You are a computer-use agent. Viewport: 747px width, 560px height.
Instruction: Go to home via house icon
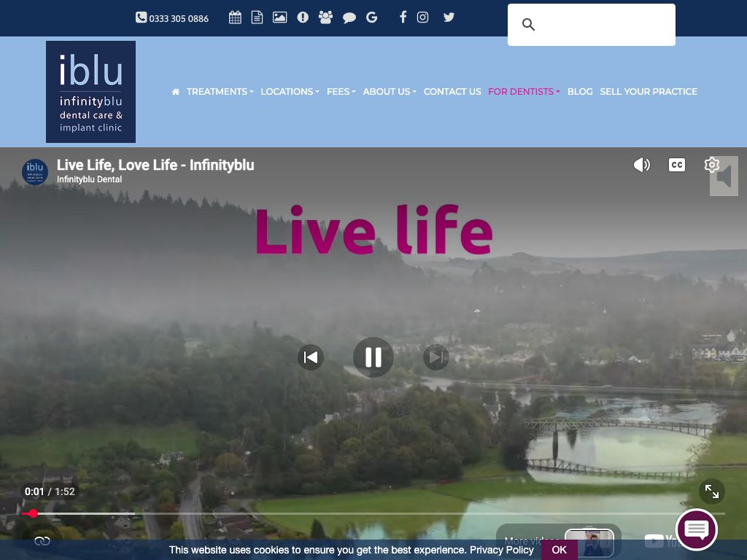(x=176, y=91)
